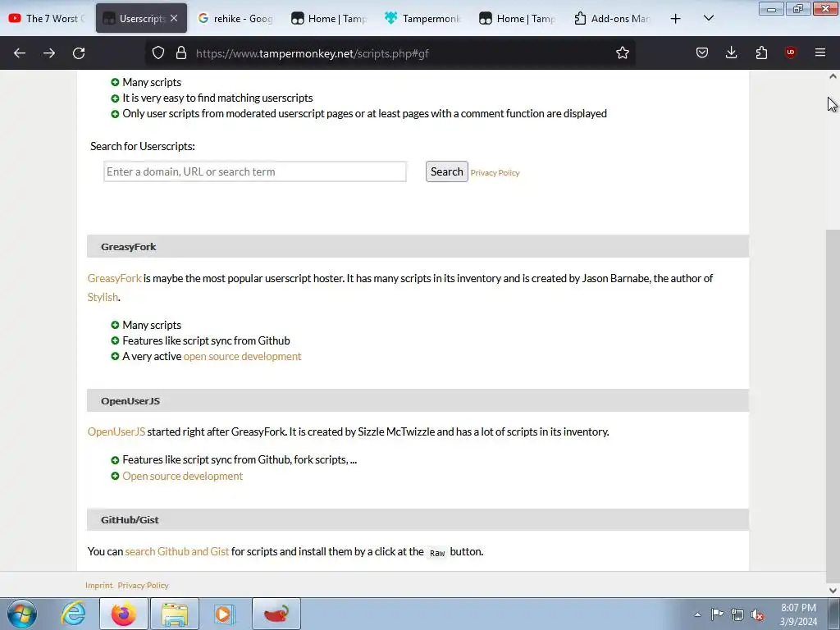The height and width of the screenshot is (630, 840).
Task: Switch to The 7 Worst YouTube tab
Action: point(47,18)
